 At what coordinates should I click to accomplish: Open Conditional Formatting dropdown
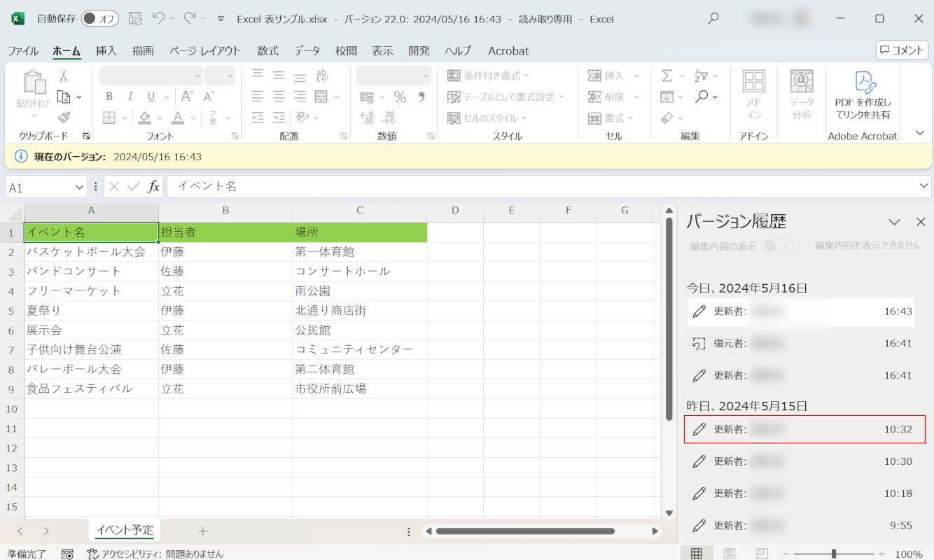click(489, 76)
